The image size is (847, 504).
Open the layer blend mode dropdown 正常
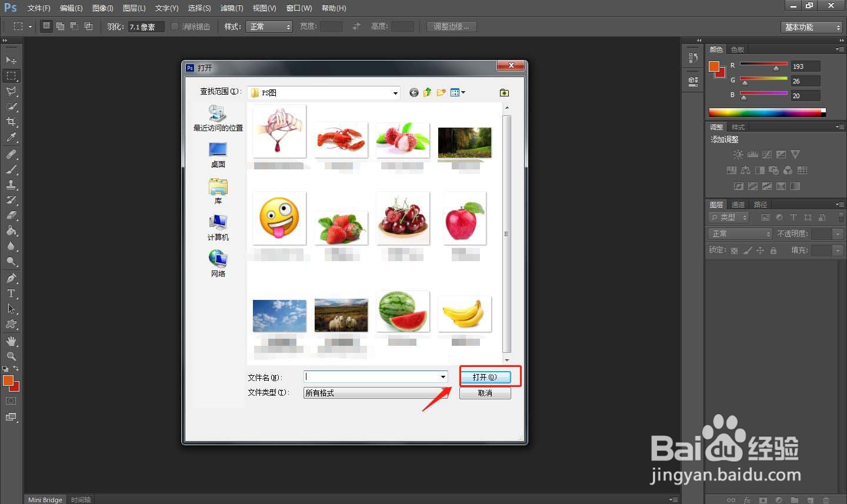coord(739,234)
